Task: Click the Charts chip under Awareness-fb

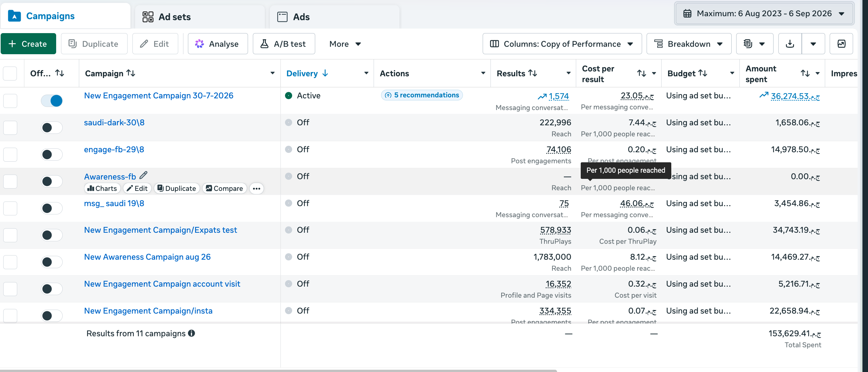Action: point(102,188)
